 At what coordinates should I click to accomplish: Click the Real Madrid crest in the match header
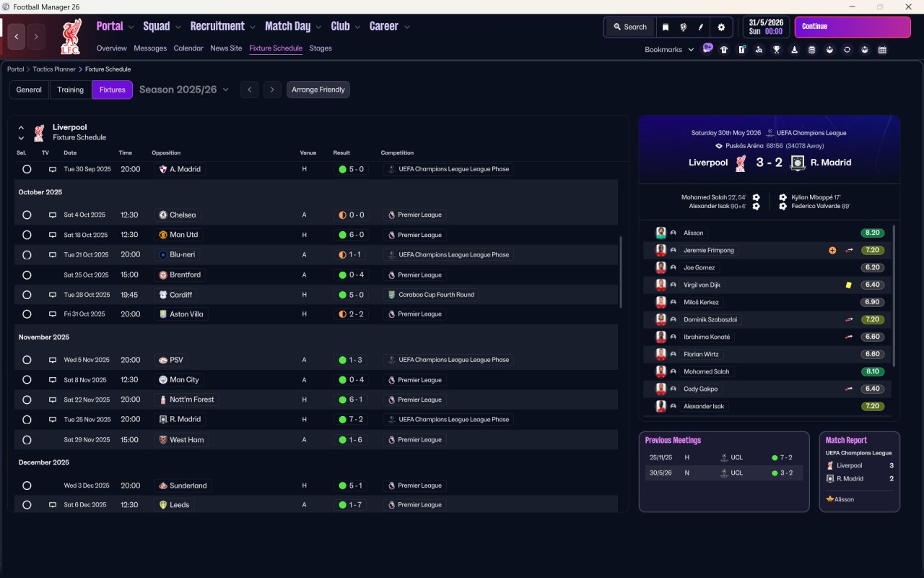797,163
